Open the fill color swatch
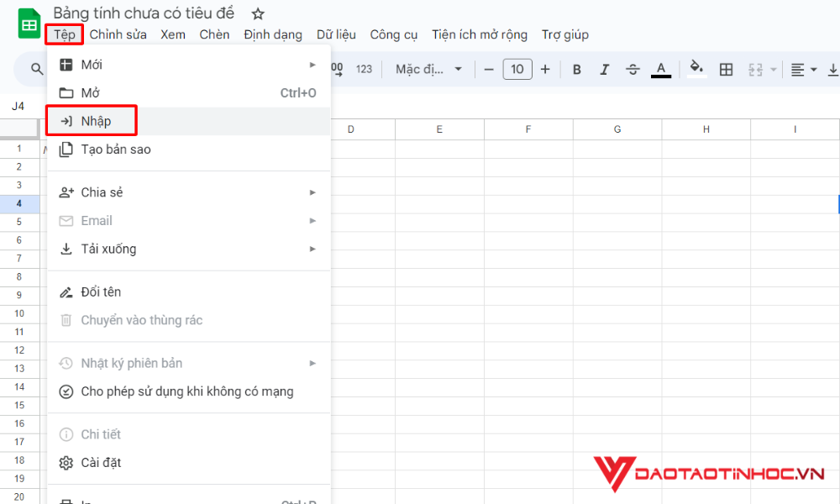The width and height of the screenshot is (840, 504). pos(696,69)
